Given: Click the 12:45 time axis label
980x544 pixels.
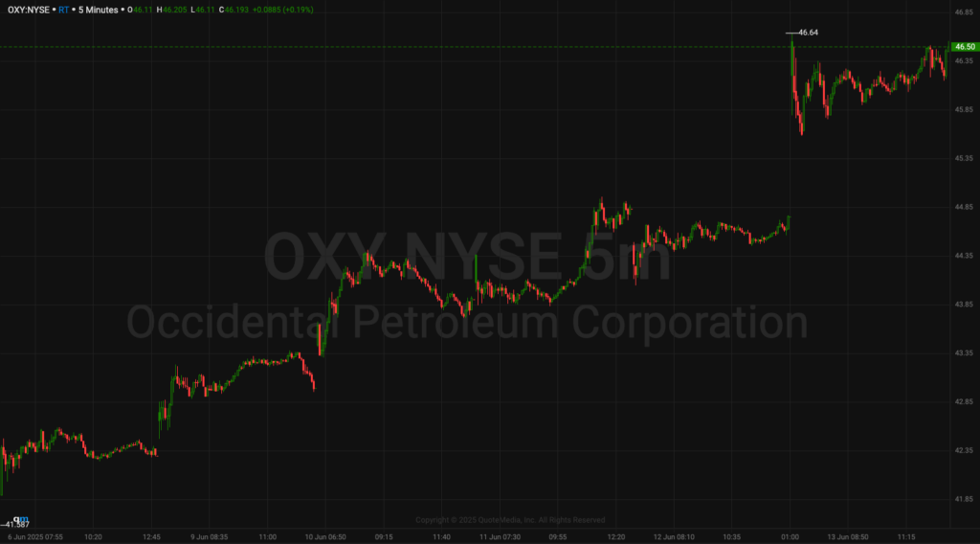Looking at the screenshot, I should point(151,537).
